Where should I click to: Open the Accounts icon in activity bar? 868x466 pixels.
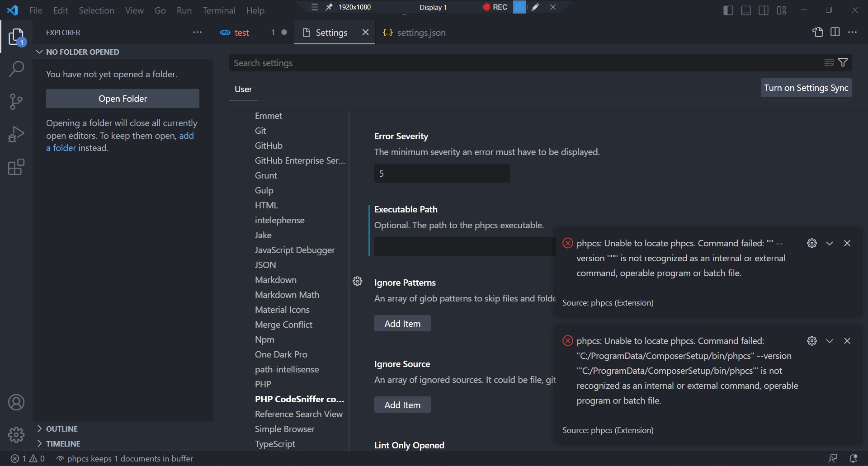click(16, 402)
